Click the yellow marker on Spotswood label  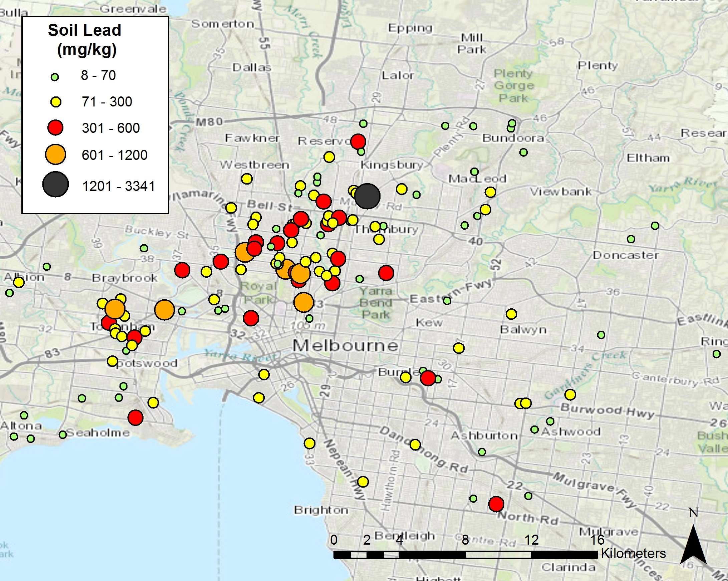point(112,361)
